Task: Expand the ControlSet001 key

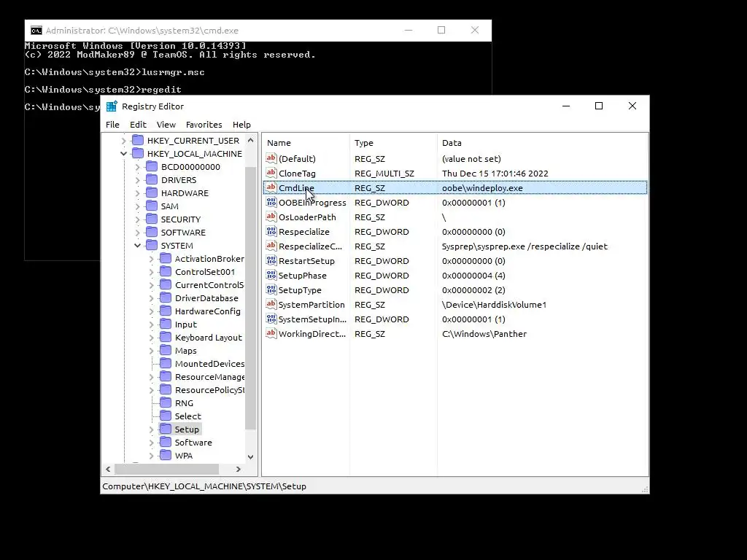Action: point(152,273)
